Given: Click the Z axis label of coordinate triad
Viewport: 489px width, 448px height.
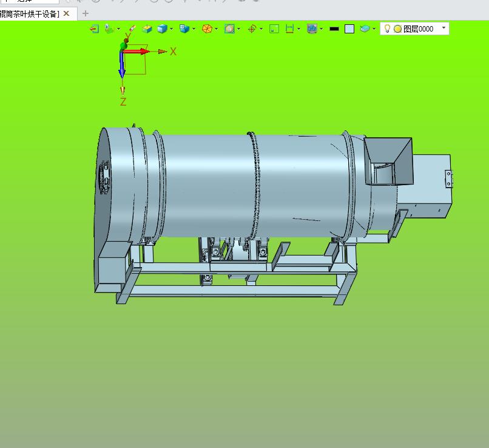Looking at the screenshot, I should pos(123,101).
